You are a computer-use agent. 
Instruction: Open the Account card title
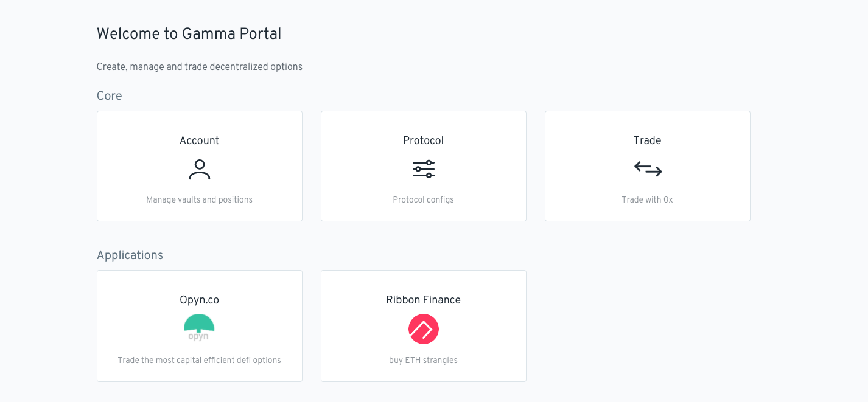coord(199,140)
